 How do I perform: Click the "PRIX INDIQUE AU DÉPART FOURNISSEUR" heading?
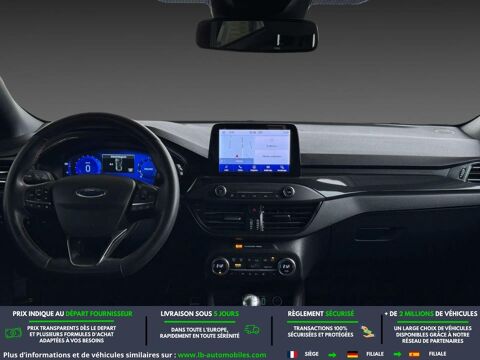72,314
